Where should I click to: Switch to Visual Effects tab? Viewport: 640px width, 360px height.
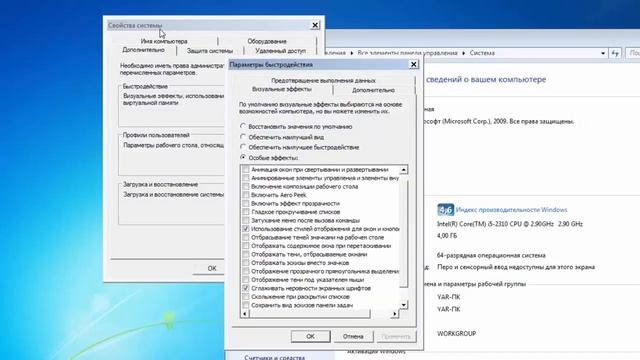coord(282,89)
